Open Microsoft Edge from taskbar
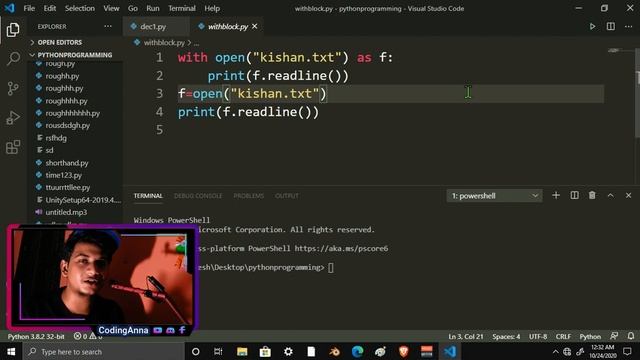The height and width of the screenshot is (360, 640). point(358,351)
